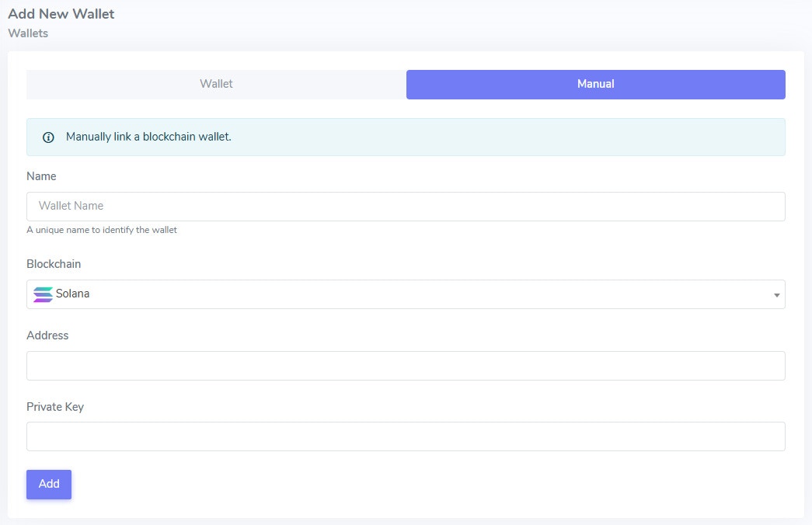Switch to the Wallet tab

(x=216, y=85)
